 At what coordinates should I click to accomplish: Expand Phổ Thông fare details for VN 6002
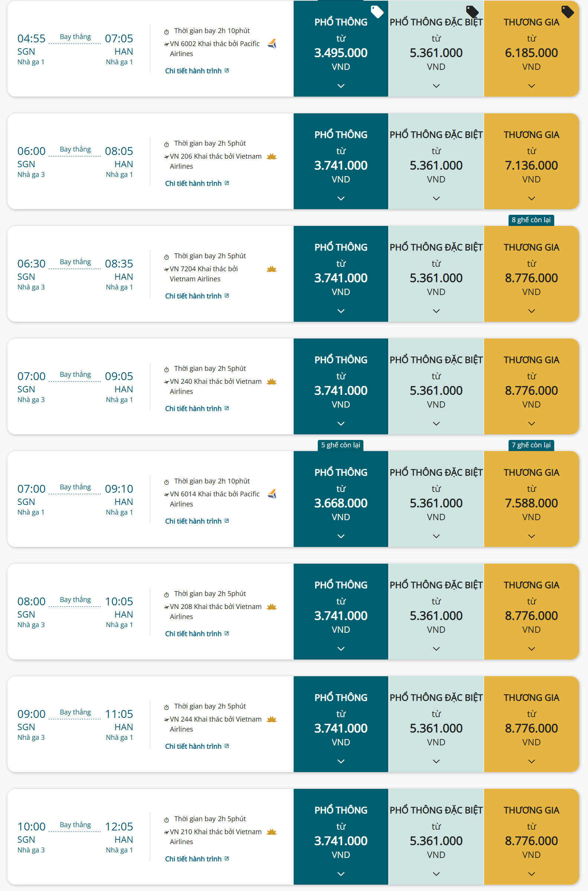click(340, 85)
